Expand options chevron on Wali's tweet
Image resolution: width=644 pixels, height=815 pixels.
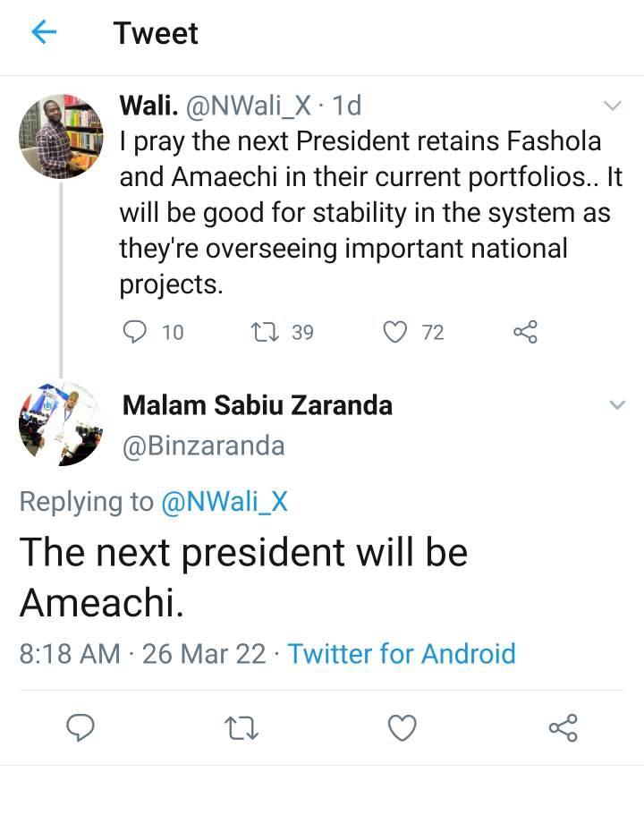point(613,106)
